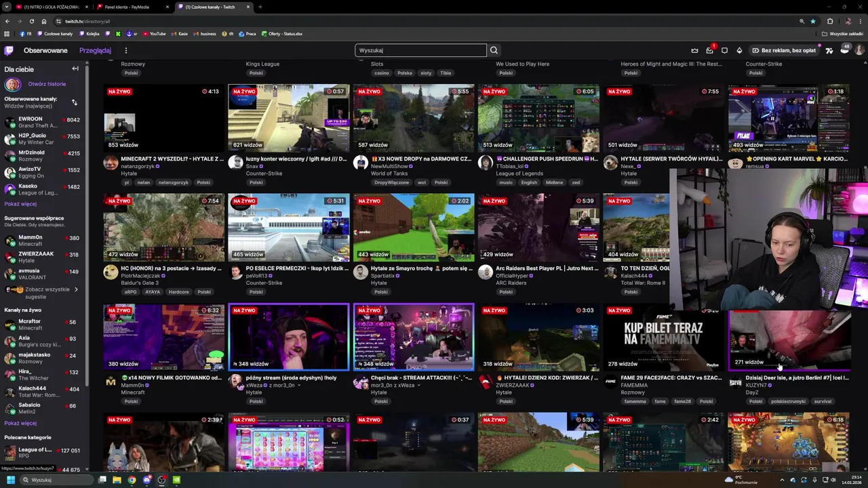
Task: Open ZWIERZAAAK suggested channel in sidebar
Action: coord(43,257)
